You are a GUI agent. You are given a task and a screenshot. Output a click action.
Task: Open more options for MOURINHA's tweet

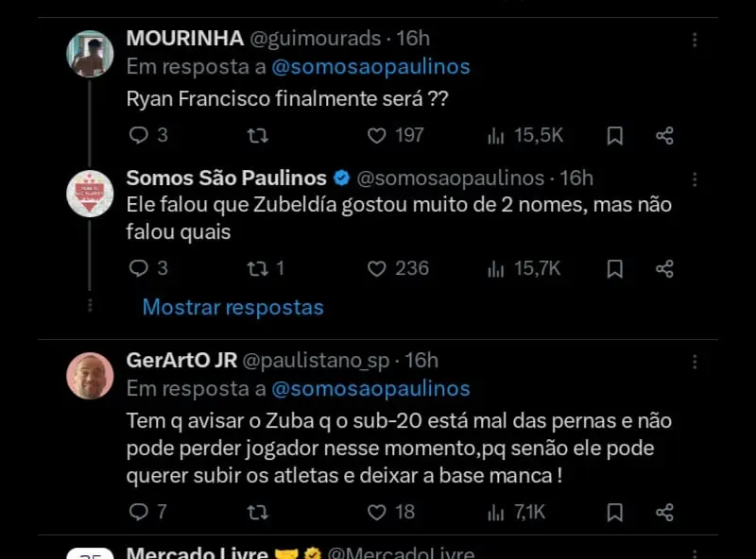point(695,40)
